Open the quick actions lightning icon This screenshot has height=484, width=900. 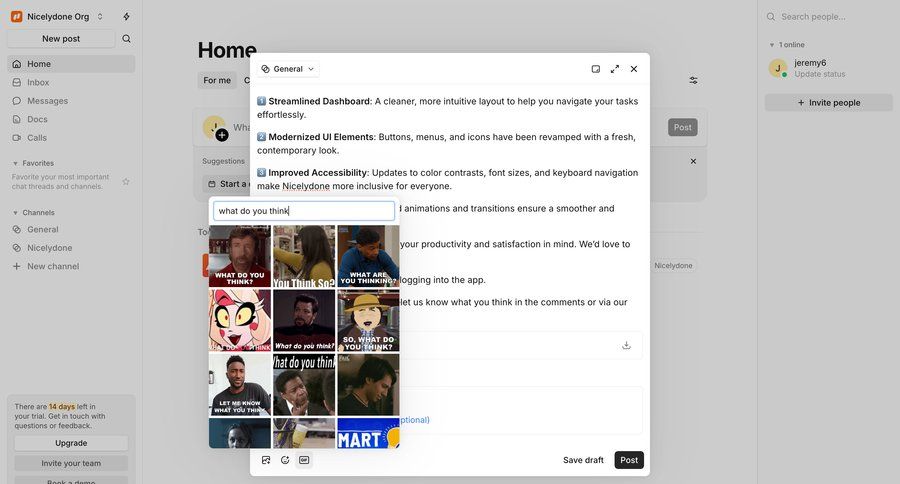pyautogui.click(x=126, y=17)
